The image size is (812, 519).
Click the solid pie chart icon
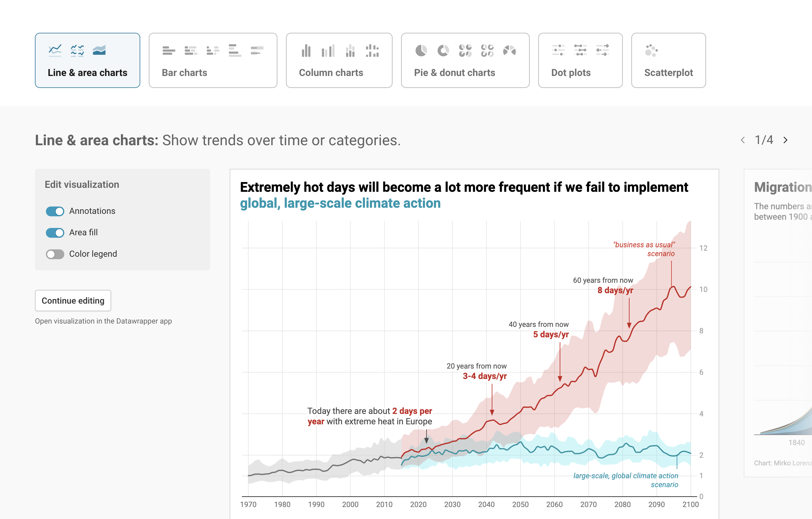[x=421, y=51]
